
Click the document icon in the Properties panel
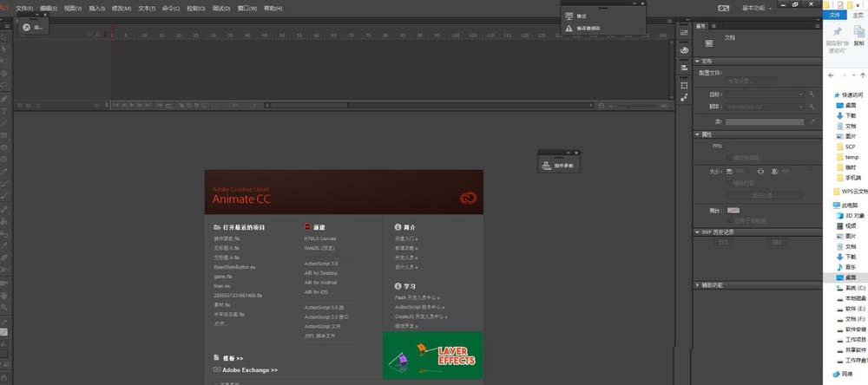(708, 42)
